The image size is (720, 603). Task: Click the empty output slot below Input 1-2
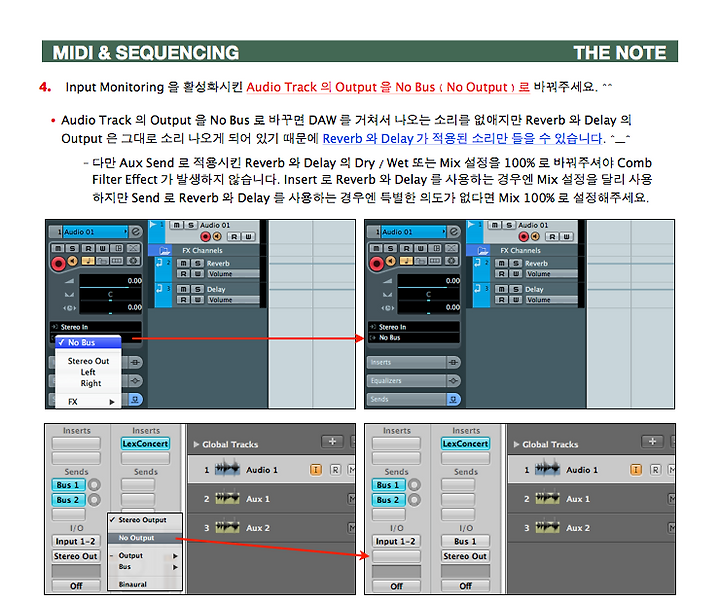(396, 556)
